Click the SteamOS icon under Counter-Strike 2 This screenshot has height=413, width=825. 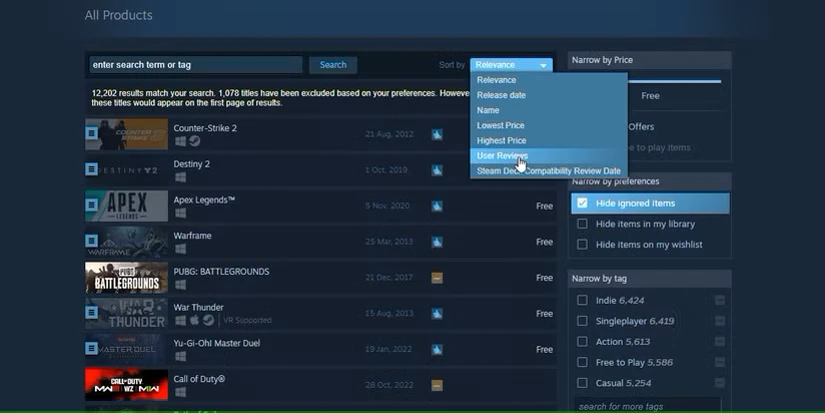point(195,141)
